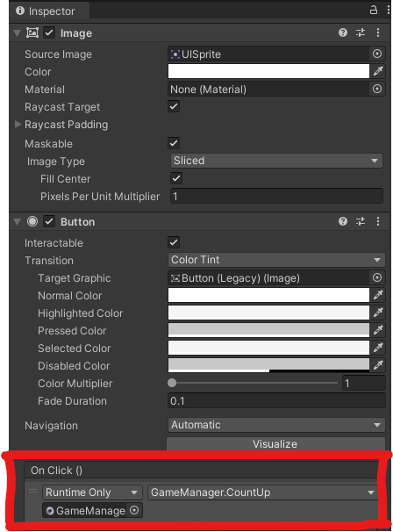Open Button component more options menu
The image size is (393, 532).
click(378, 221)
